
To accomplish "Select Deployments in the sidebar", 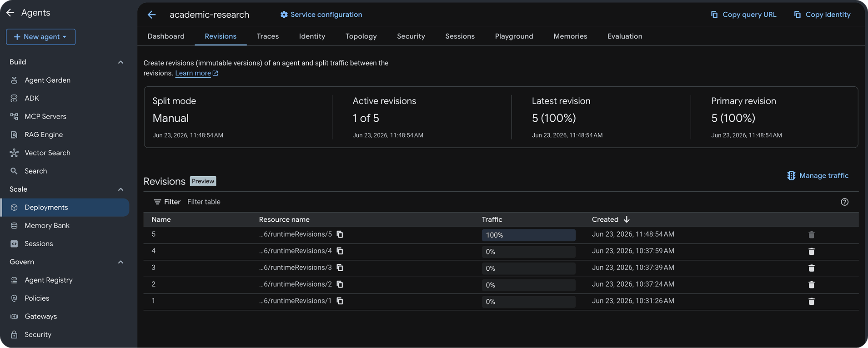I will click(x=65, y=208).
